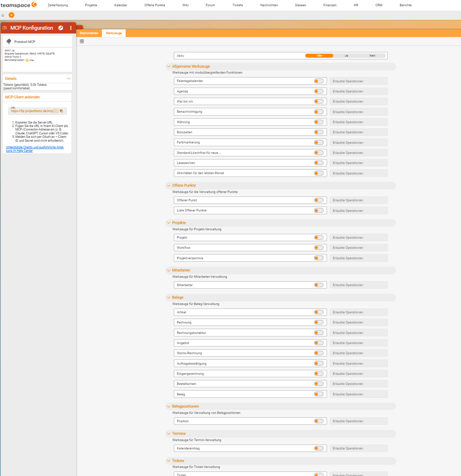Expand the Details panel chevron
The height and width of the screenshot is (476, 461).
click(69, 79)
